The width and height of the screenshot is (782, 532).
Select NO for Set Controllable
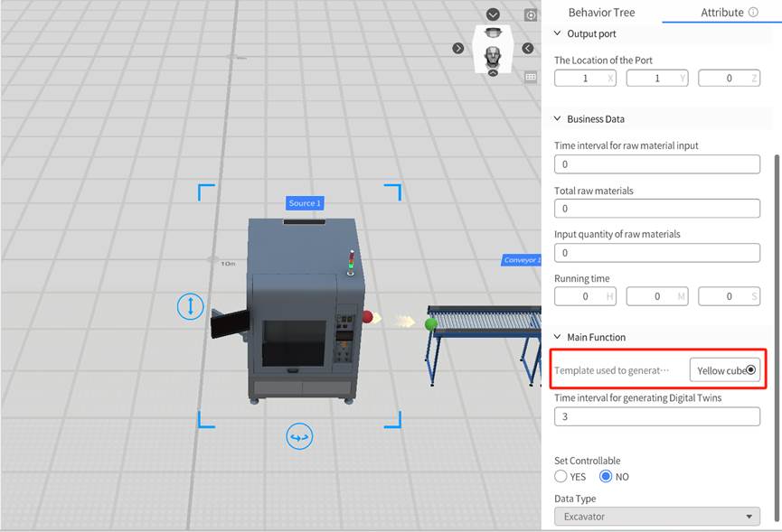coord(606,476)
